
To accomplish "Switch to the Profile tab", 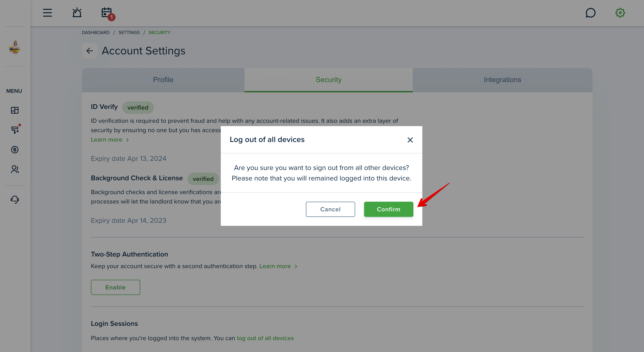I will click(x=163, y=80).
